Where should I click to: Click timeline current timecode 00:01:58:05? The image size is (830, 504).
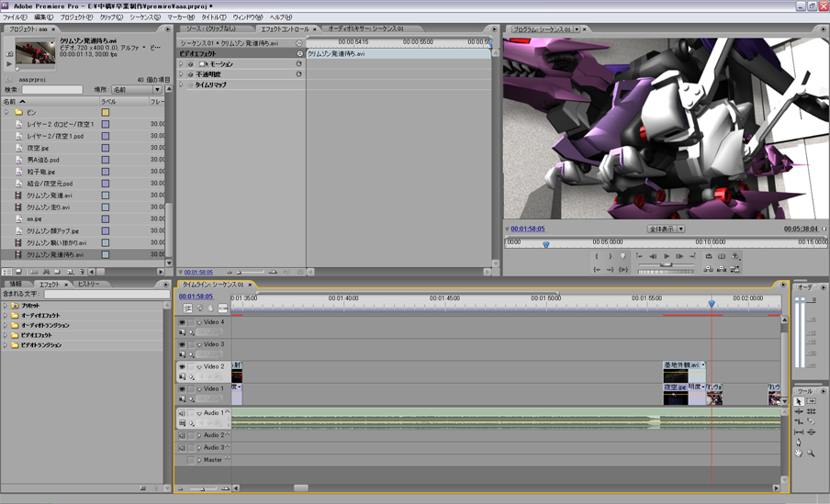tap(196, 297)
